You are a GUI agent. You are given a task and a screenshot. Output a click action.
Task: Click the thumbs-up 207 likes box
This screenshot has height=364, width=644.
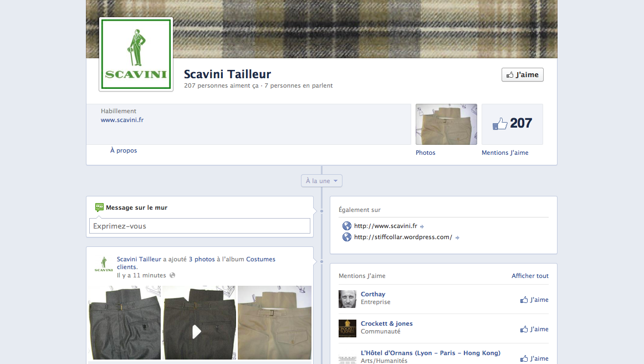coord(512,124)
